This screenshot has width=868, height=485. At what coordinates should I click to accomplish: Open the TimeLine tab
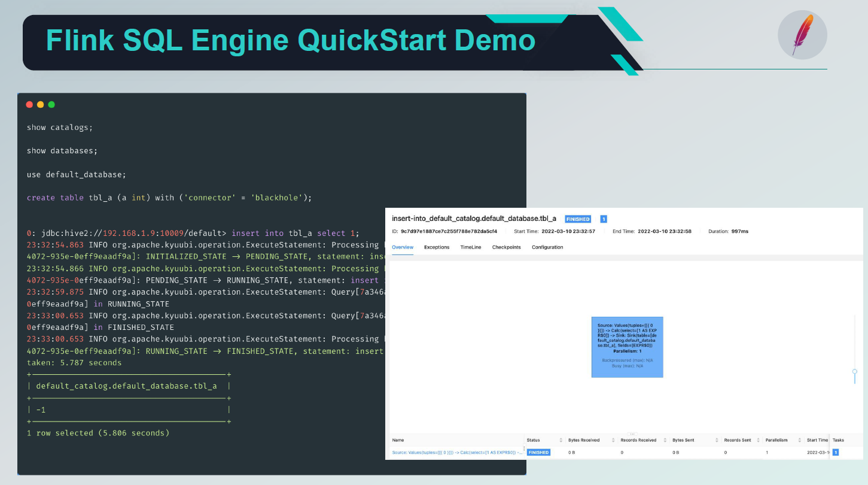coord(471,247)
